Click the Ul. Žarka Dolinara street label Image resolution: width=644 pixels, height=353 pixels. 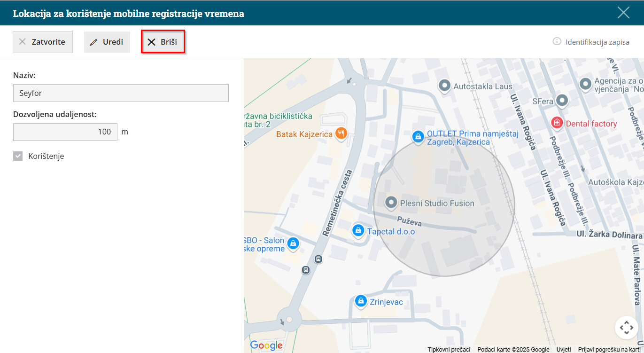coord(610,234)
